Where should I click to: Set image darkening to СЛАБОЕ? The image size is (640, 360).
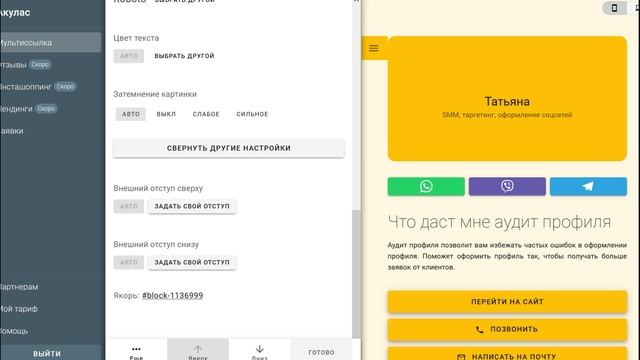point(206,114)
